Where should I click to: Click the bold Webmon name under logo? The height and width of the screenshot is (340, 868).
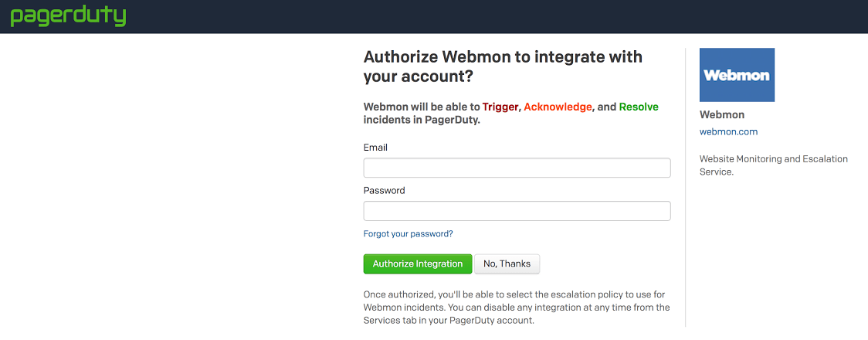[x=722, y=114]
